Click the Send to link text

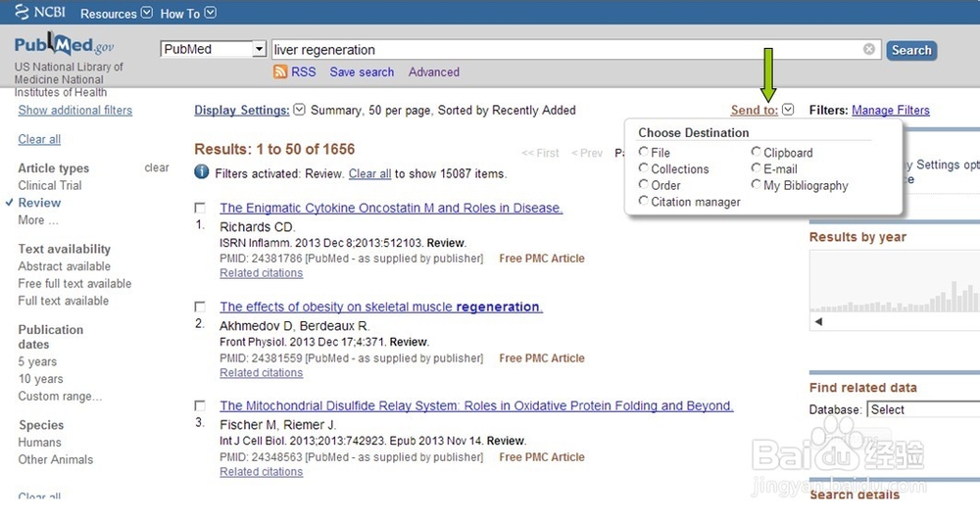tap(755, 110)
